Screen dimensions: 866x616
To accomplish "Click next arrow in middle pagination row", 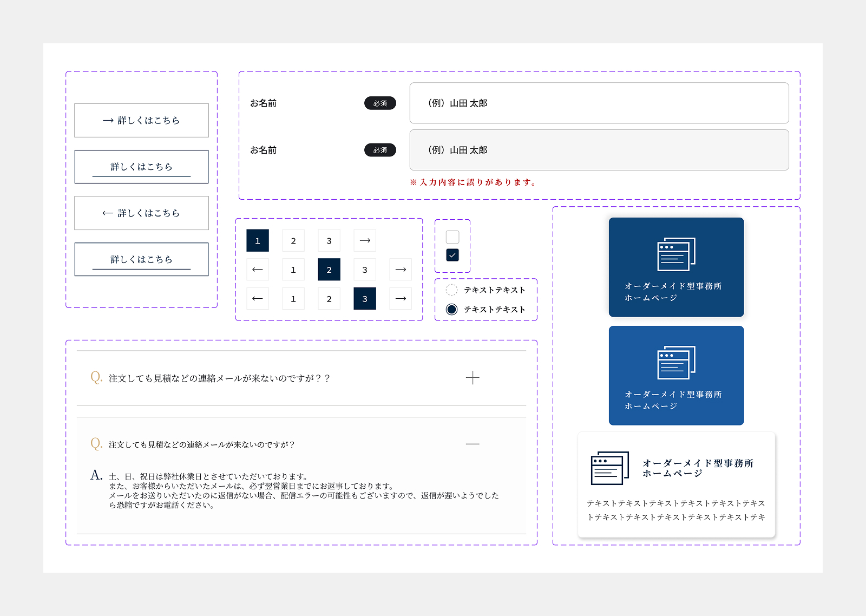I will (x=401, y=270).
